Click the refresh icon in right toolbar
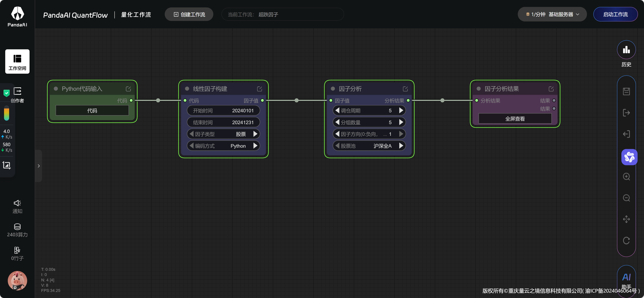 point(626,240)
